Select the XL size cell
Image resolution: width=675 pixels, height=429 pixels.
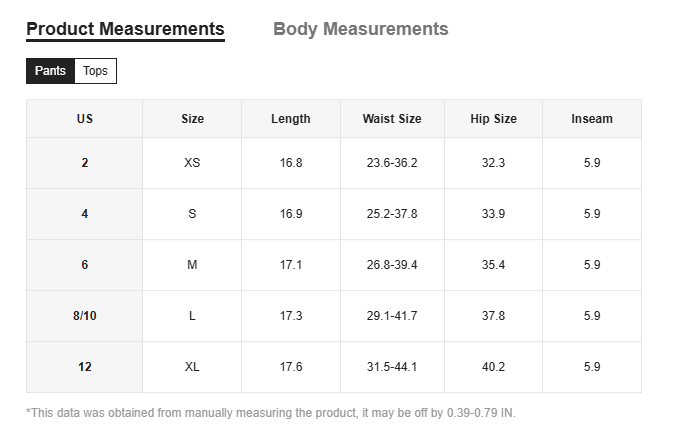pyautogui.click(x=192, y=367)
